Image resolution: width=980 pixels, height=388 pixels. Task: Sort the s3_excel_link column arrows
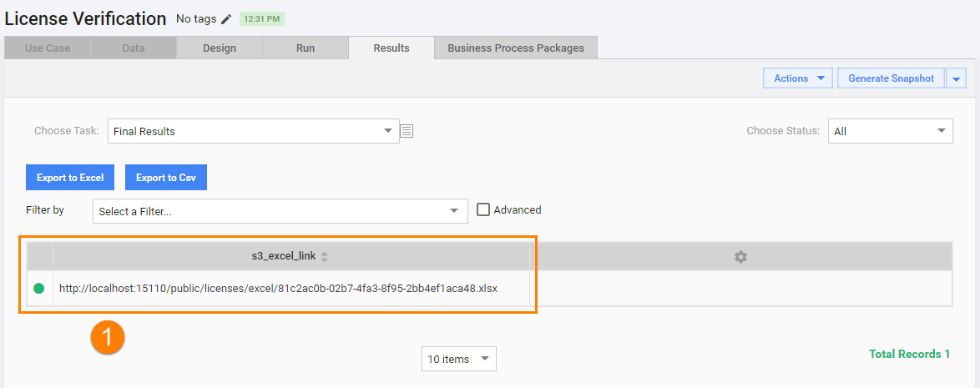[325, 256]
